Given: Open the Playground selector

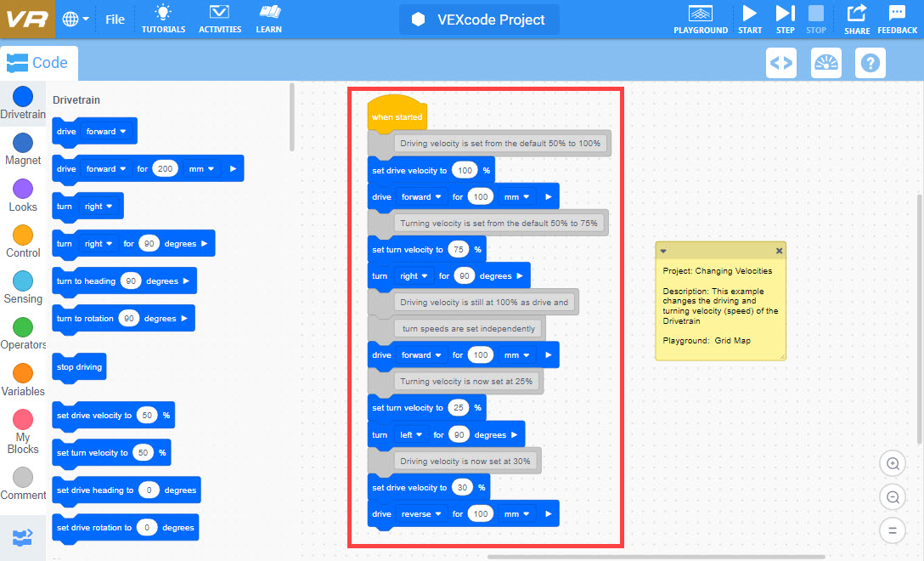Looking at the screenshot, I should click(701, 19).
